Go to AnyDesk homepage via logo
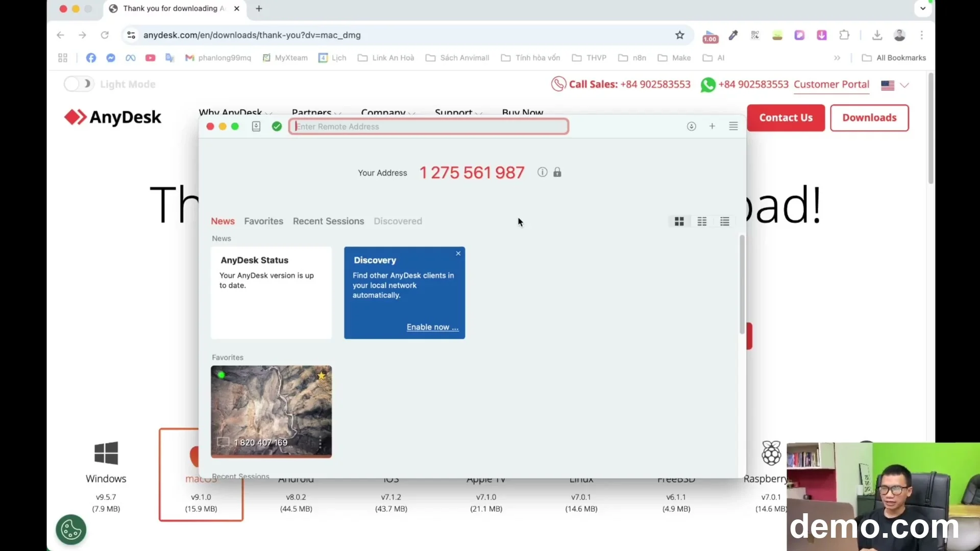The image size is (980, 551). pos(113,117)
